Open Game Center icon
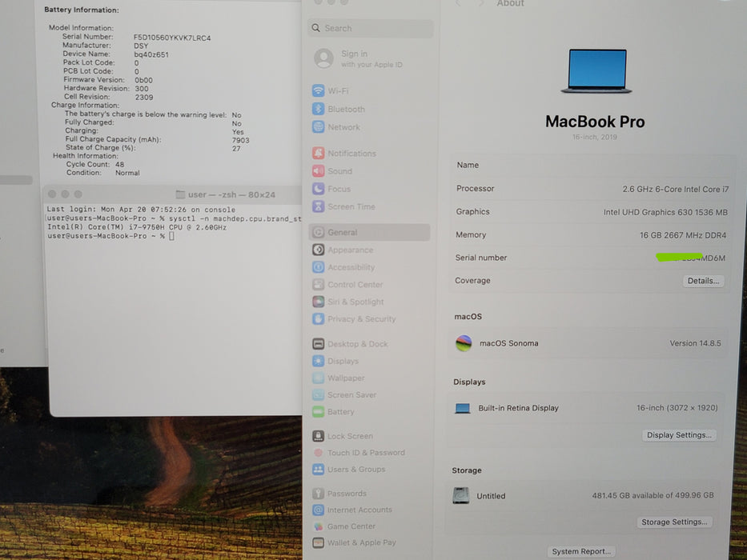The image size is (747, 560). [318, 526]
